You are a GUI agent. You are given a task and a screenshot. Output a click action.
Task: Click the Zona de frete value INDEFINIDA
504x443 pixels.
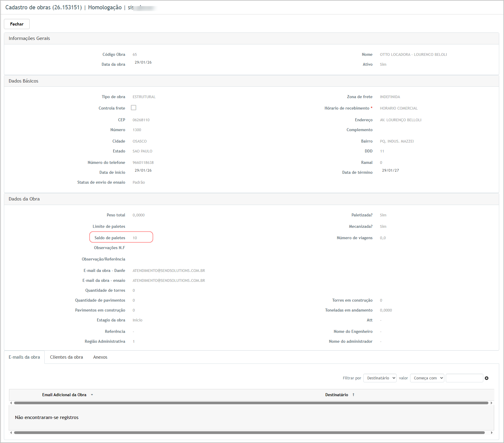point(390,97)
